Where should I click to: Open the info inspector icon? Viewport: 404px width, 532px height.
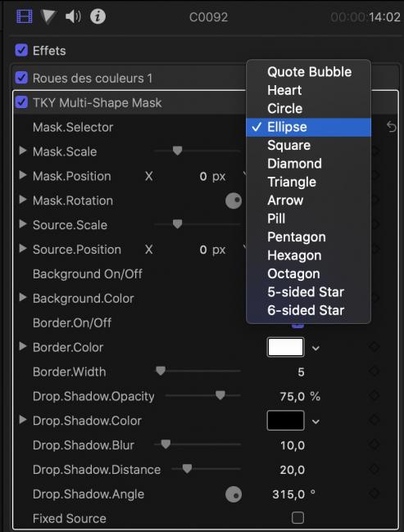(x=98, y=16)
